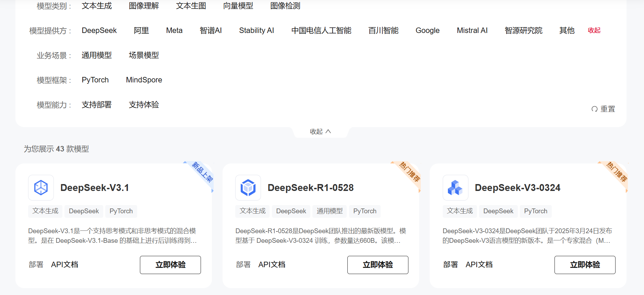Select the MindSpore framework filter
Viewport: 644px width, 295px height.
click(144, 80)
